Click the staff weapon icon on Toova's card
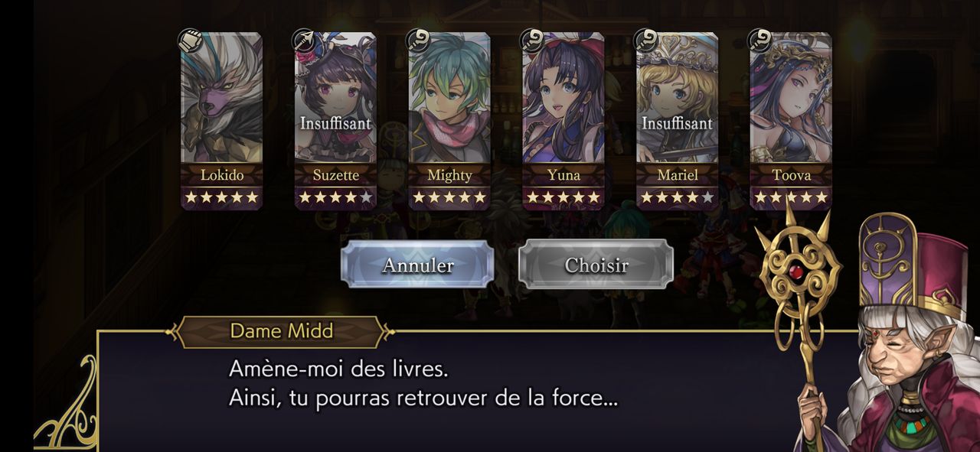 tap(760, 41)
